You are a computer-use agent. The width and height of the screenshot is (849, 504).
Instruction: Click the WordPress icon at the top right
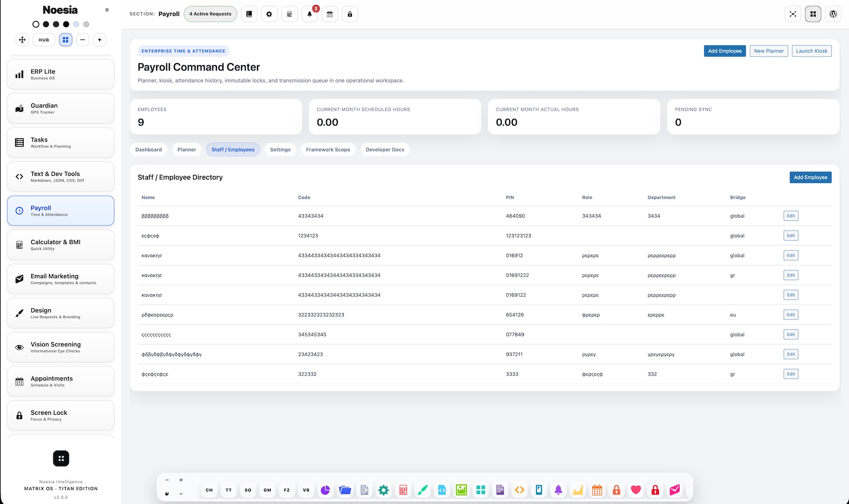point(833,14)
